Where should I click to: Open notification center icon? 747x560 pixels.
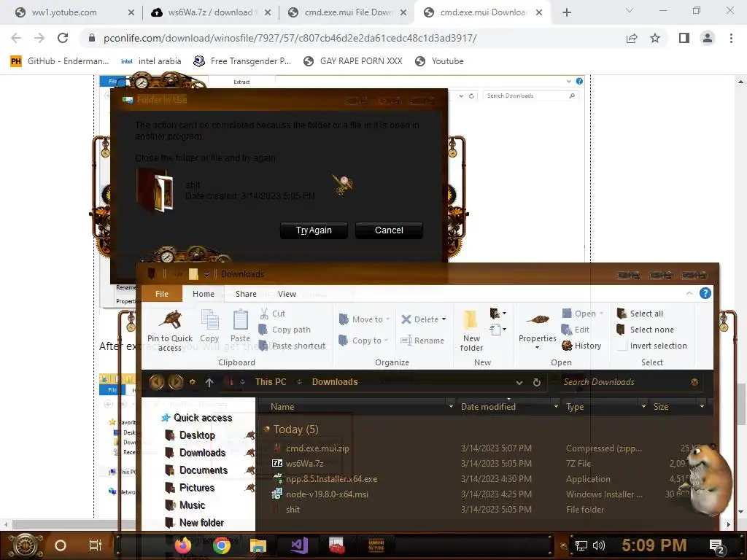(716, 545)
